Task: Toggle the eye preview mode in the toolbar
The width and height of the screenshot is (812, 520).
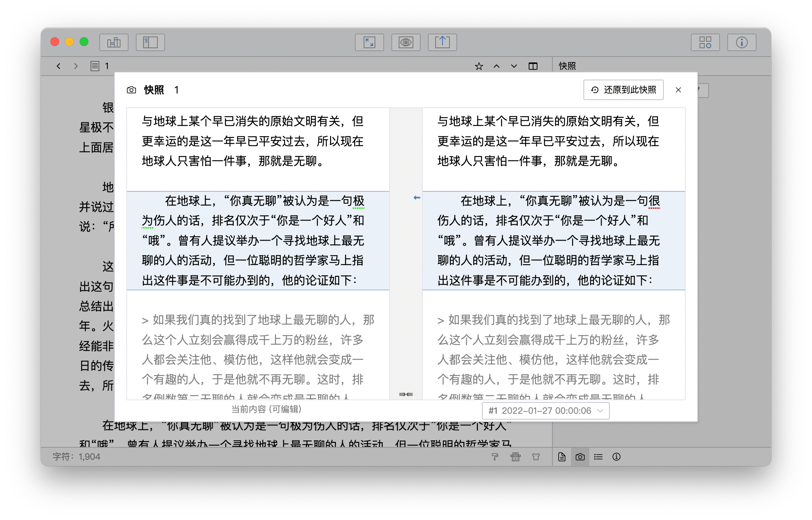Action: tap(406, 42)
